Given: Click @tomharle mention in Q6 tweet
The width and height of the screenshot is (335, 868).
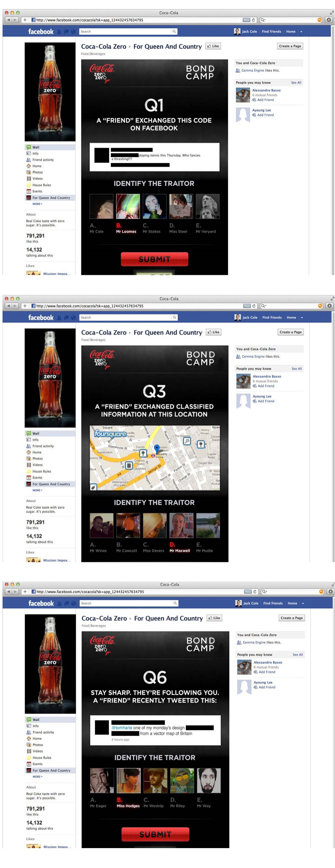Looking at the screenshot, I should tap(122, 727).
